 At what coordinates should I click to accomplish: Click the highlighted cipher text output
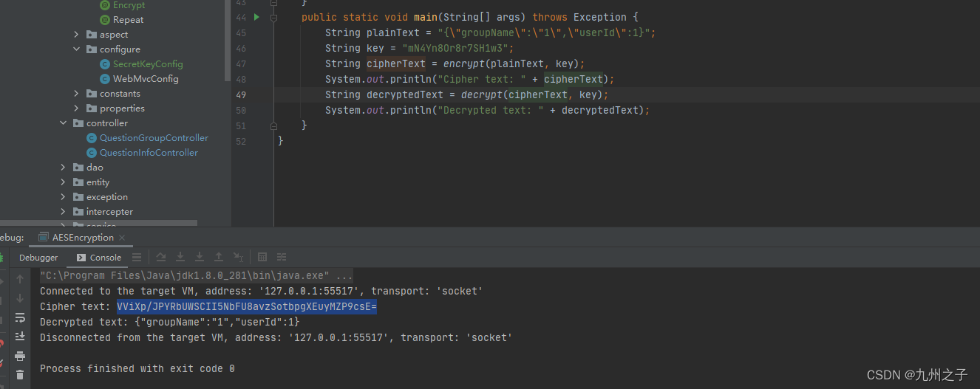click(247, 306)
